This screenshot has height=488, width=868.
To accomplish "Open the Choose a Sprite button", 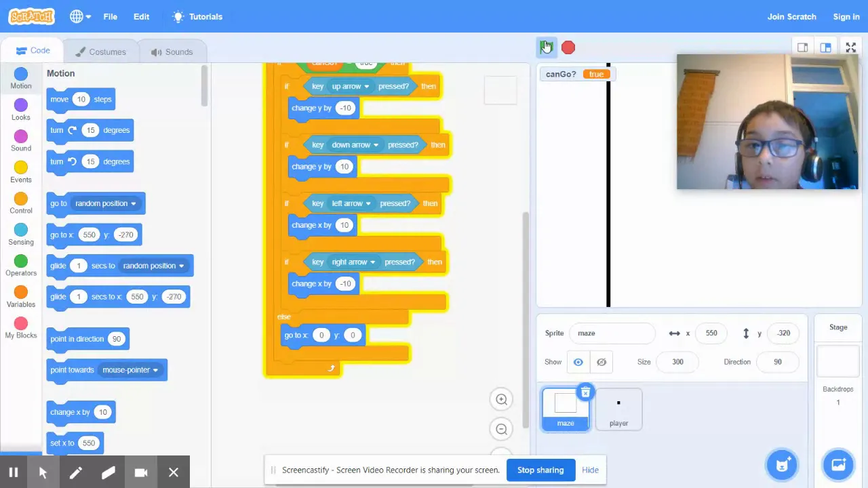I will (x=782, y=464).
